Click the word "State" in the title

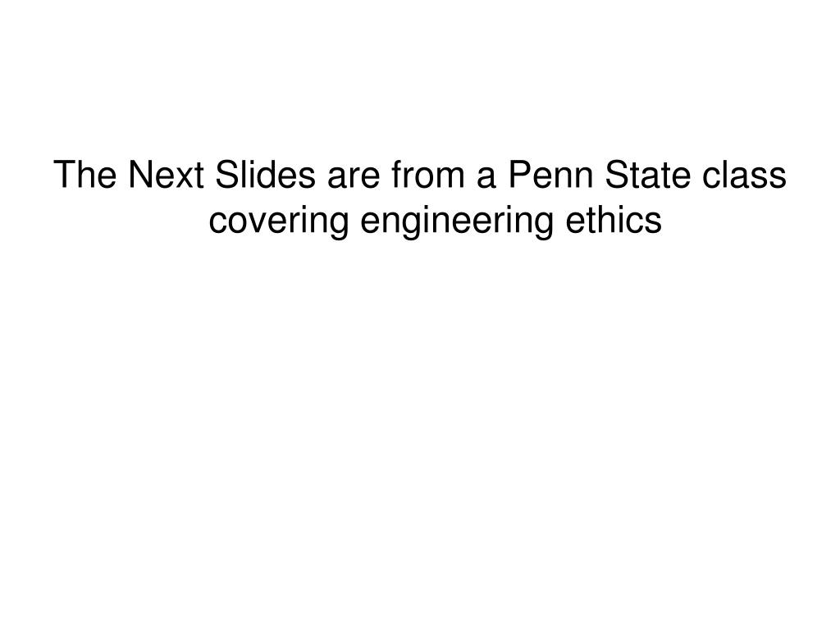[x=648, y=175]
